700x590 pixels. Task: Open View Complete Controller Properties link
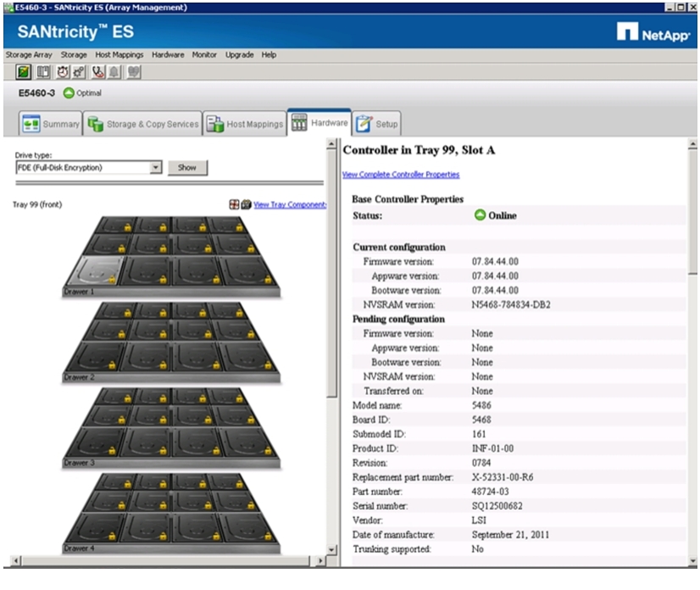pyautogui.click(x=401, y=175)
